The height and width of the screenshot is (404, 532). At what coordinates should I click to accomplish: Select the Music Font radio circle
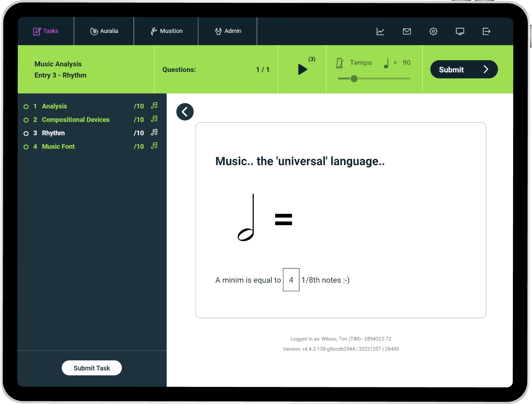tap(26, 147)
